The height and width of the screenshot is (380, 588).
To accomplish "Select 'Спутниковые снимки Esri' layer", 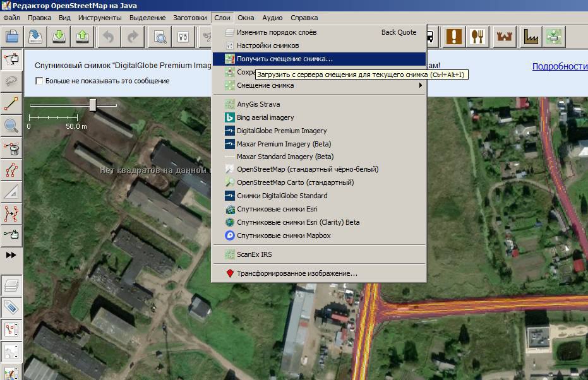I will tap(320, 209).
